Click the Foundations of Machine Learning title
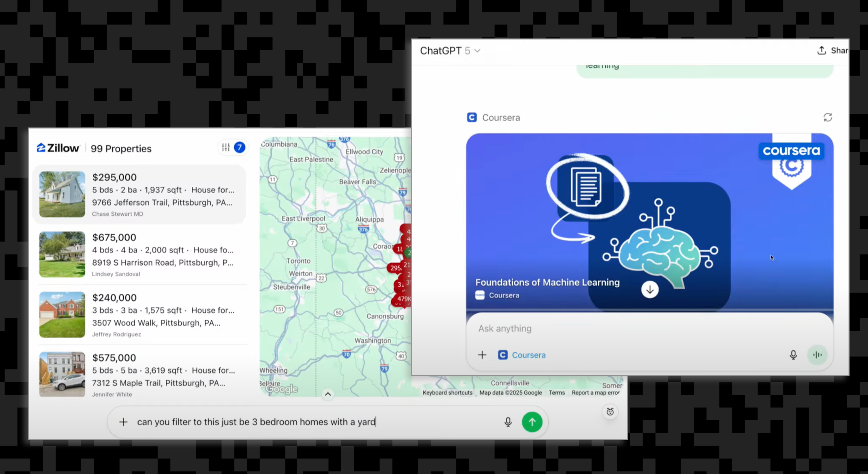868x474 pixels. click(547, 282)
